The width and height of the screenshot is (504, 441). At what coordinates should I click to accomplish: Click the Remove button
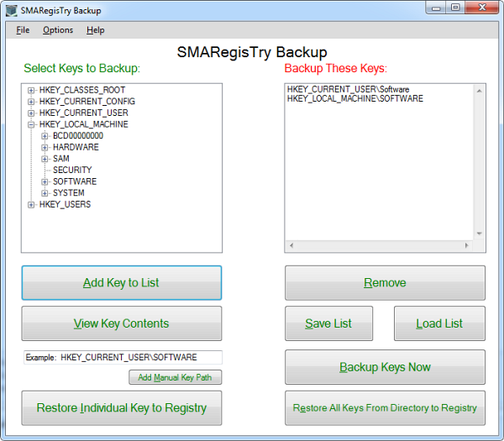pyautogui.click(x=385, y=283)
